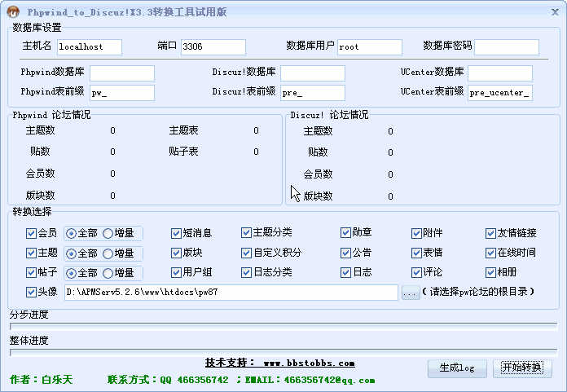Toggle the 版块 checkbox
The height and width of the screenshot is (392, 567).
tap(176, 253)
